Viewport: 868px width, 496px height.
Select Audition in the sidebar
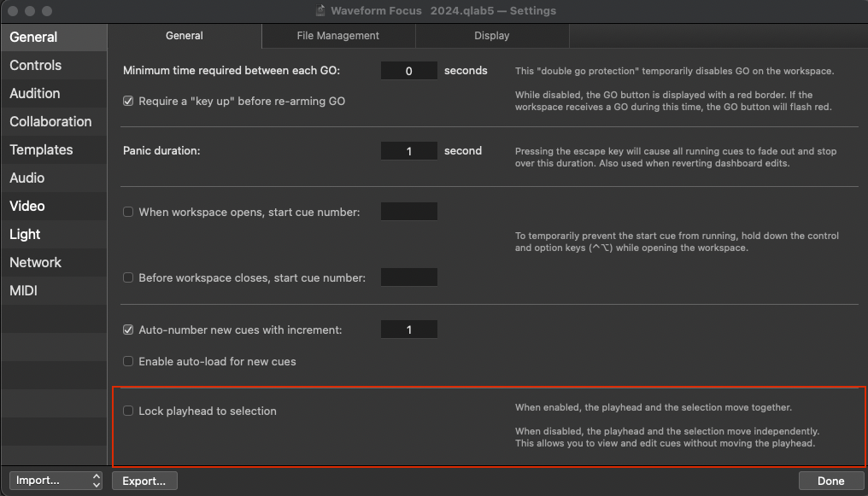pos(35,93)
